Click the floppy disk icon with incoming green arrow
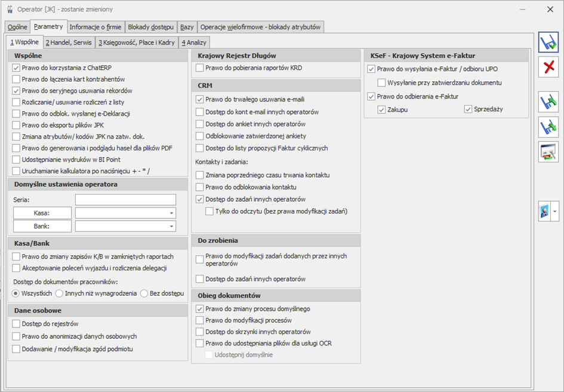The width and height of the screenshot is (564, 392). coord(548,127)
